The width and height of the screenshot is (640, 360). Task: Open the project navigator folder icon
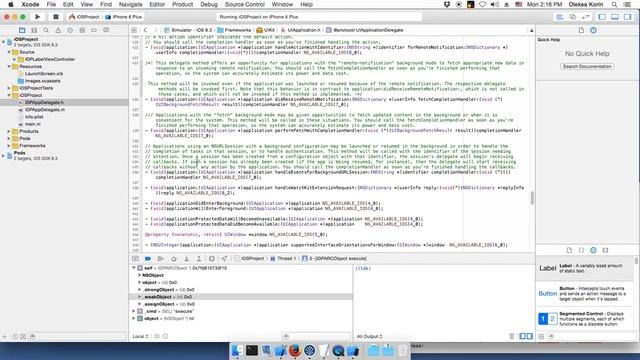tap(22, 30)
